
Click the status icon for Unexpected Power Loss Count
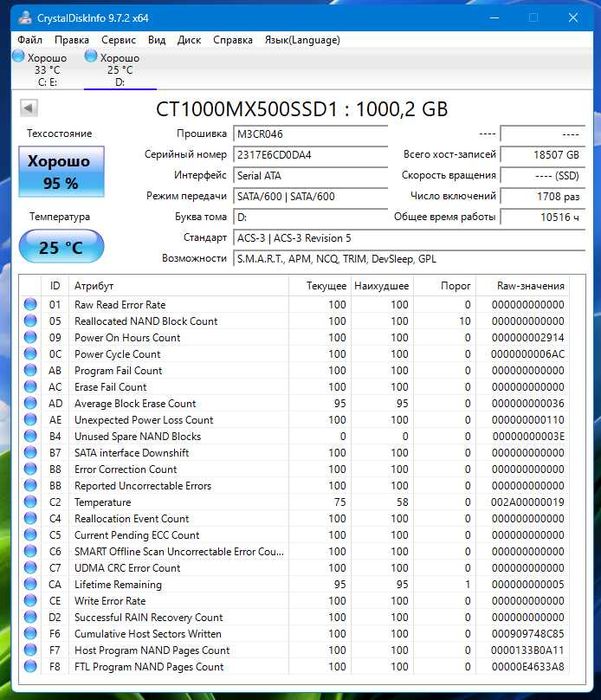(x=30, y=420)
